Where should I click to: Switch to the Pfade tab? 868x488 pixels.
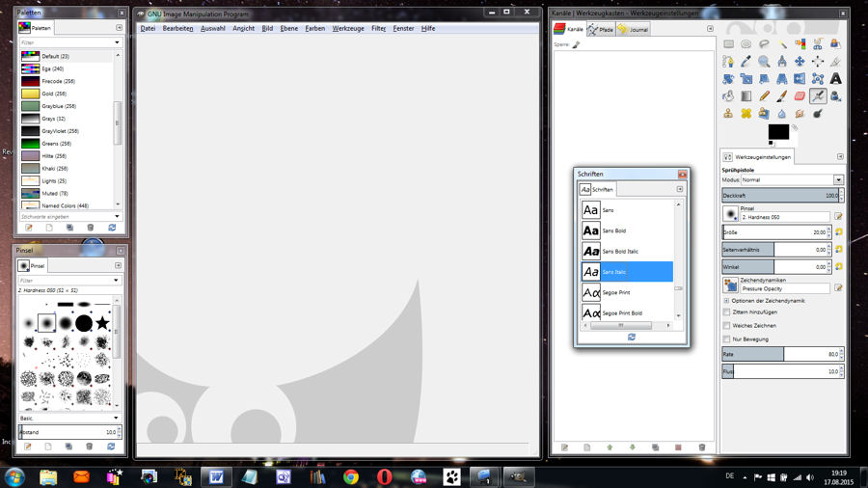[x=601, y=29]
